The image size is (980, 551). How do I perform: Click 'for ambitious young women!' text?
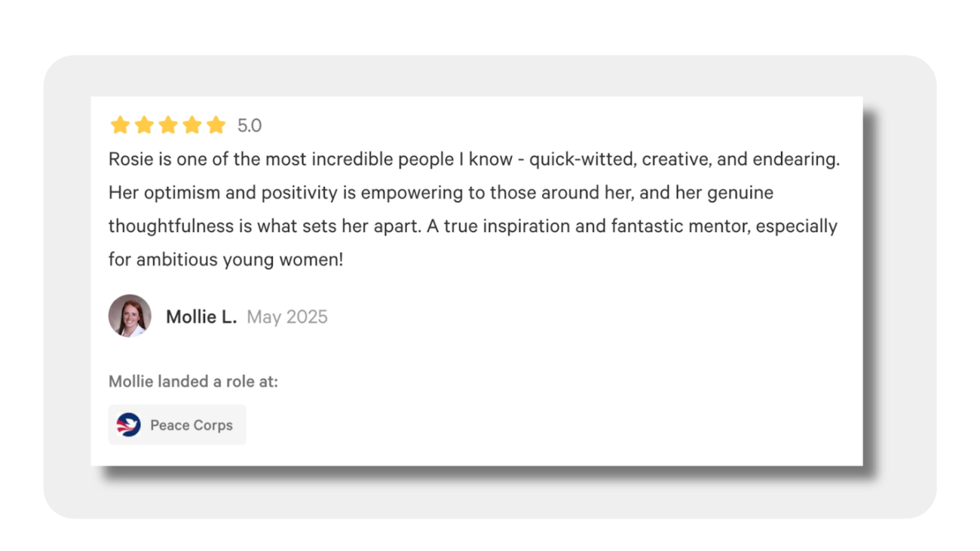tap(226, 260)
